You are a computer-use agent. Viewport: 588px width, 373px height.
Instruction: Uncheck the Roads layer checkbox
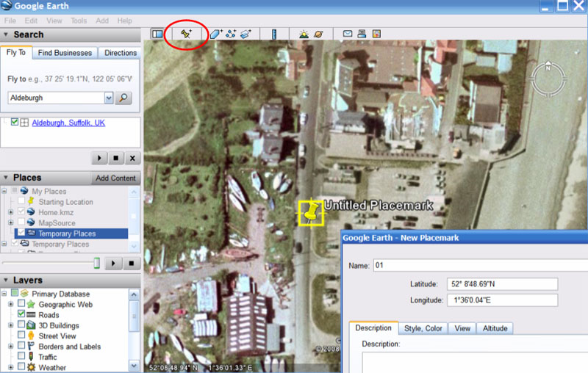pos(21,314)
